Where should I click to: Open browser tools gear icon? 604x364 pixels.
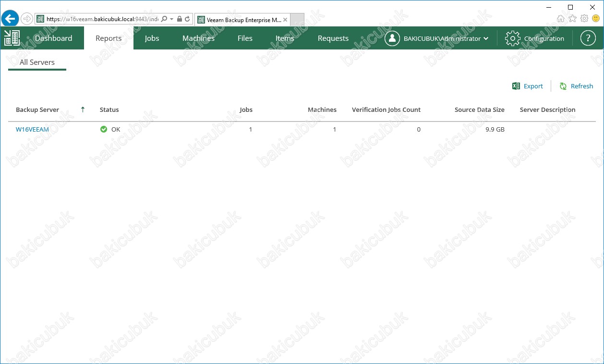[x=584, y=19]
